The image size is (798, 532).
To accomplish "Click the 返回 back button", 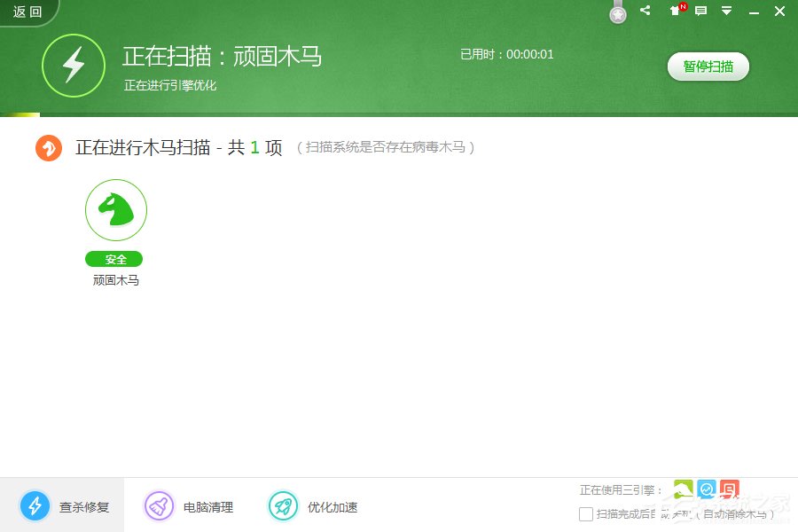I will click(x=25, y=11).
